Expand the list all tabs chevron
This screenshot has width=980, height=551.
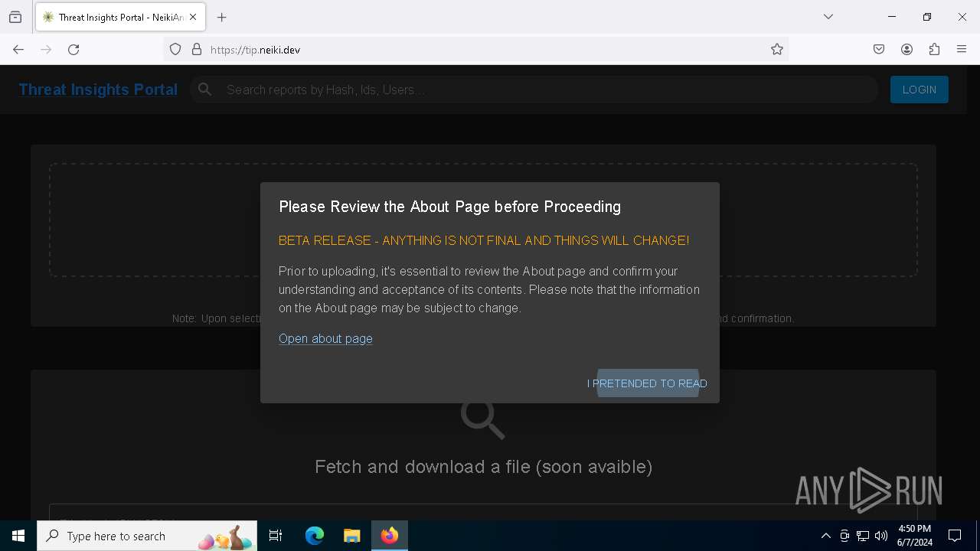pos(828,17)
